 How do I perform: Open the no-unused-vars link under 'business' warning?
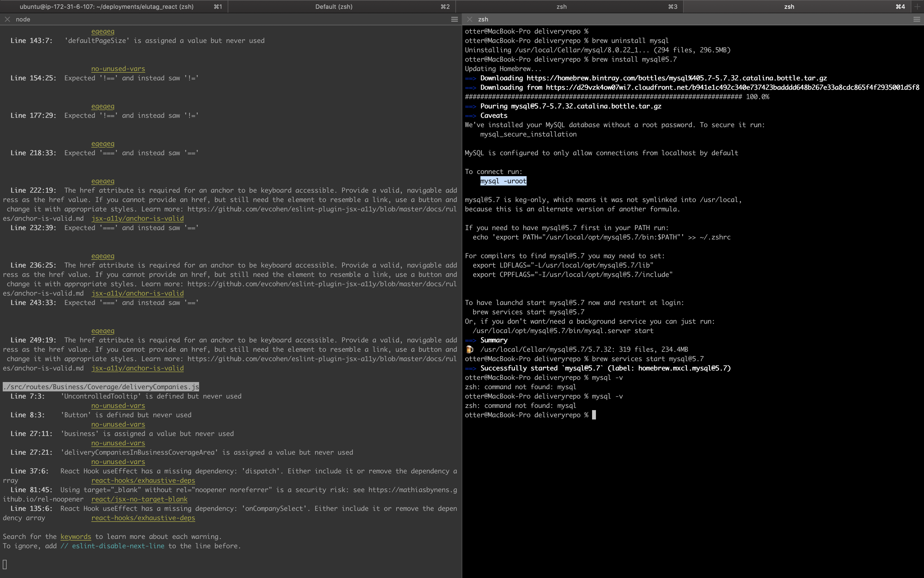(118, 443)
